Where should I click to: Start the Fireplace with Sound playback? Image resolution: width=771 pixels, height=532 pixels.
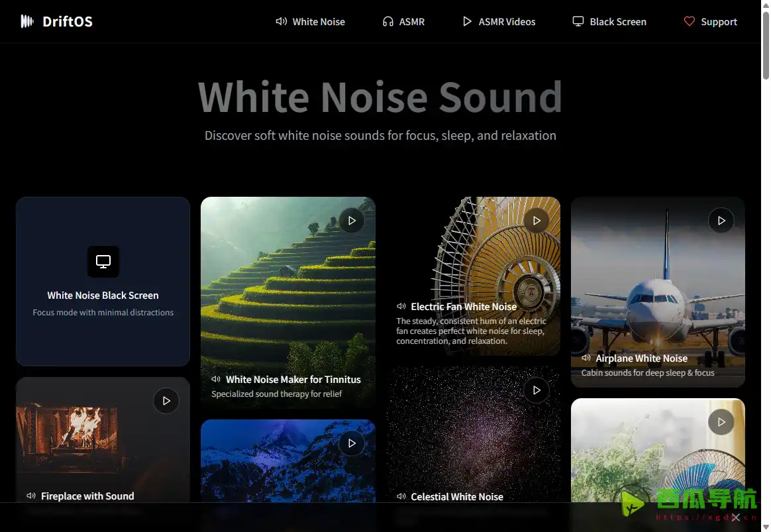[166, 401]
